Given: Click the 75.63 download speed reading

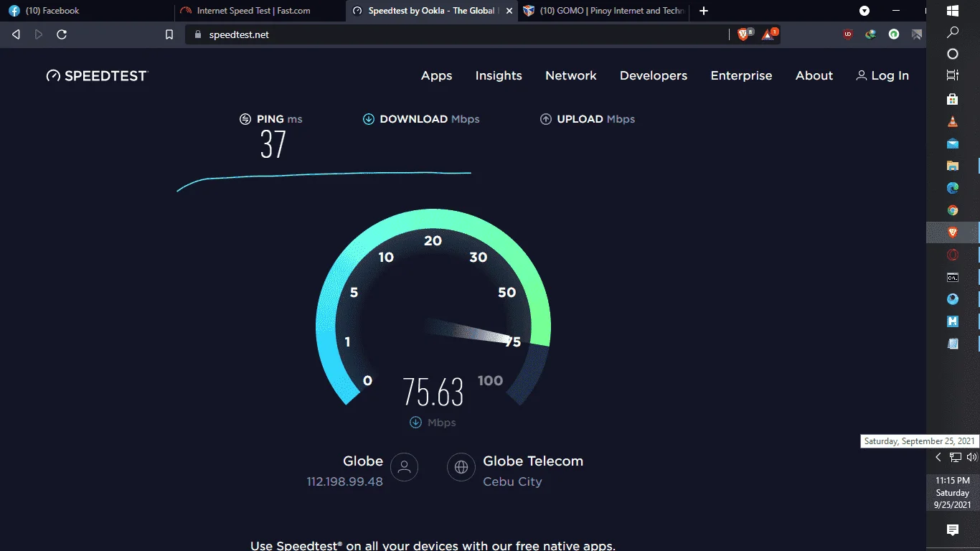Looking at the screenshot, I should coord(433,392).
